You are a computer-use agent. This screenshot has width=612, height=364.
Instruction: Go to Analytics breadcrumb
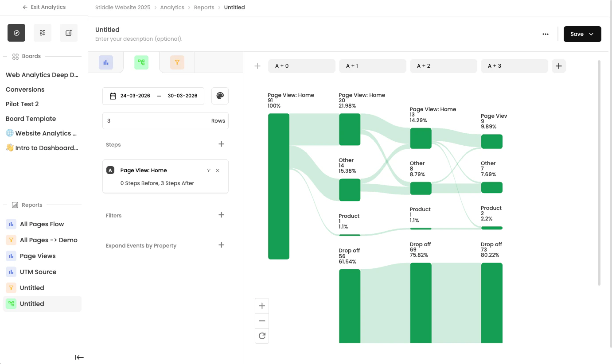172,8
